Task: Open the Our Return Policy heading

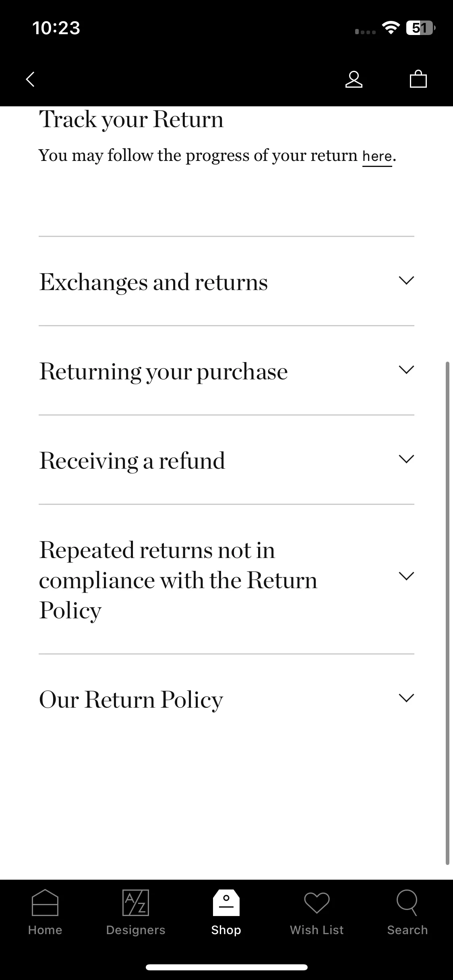Action: (131, 700)
